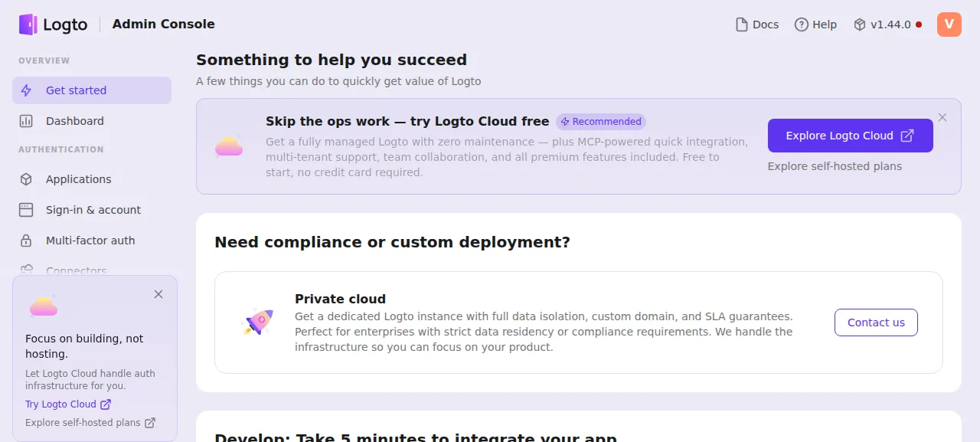Screen dimensions: 980x442
Task: Open the Docs link
Action: click(x=757, y=25)
